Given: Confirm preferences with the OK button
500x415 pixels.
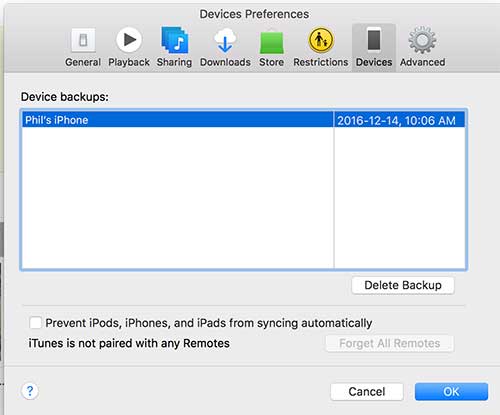Looking at the screenshot, I should pyautogui.click(x=451, y=392).
